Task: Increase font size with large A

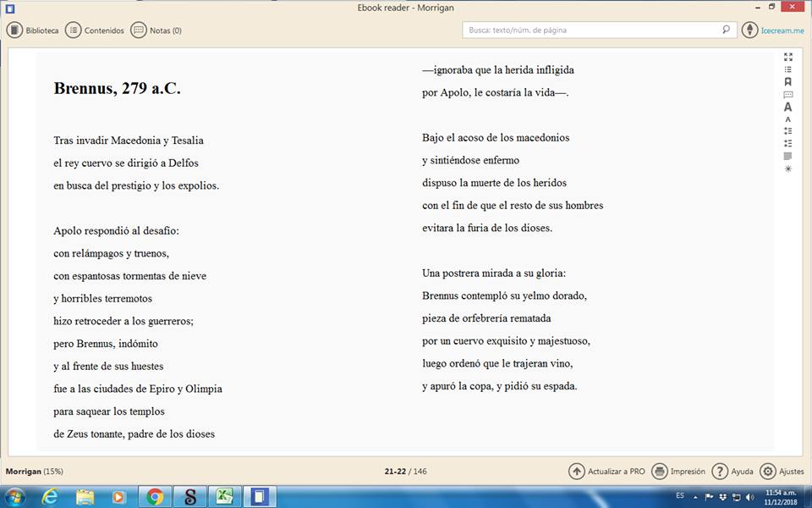Action: tap(787, 108)
